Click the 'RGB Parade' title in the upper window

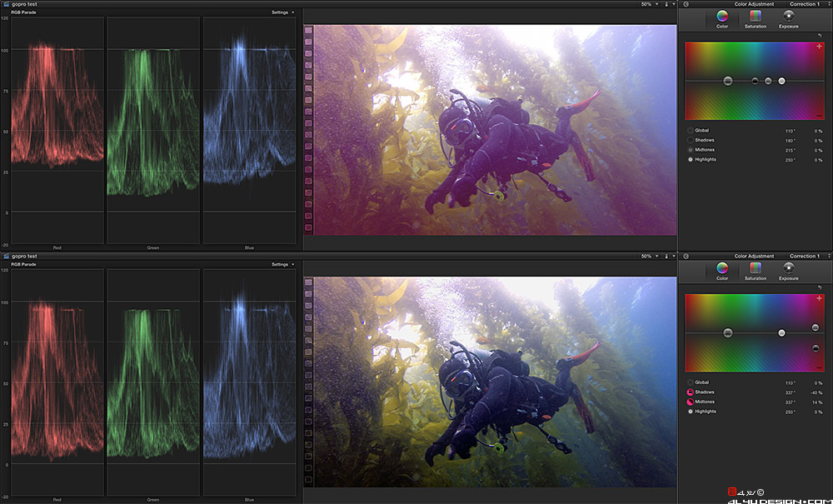point(23,12)
